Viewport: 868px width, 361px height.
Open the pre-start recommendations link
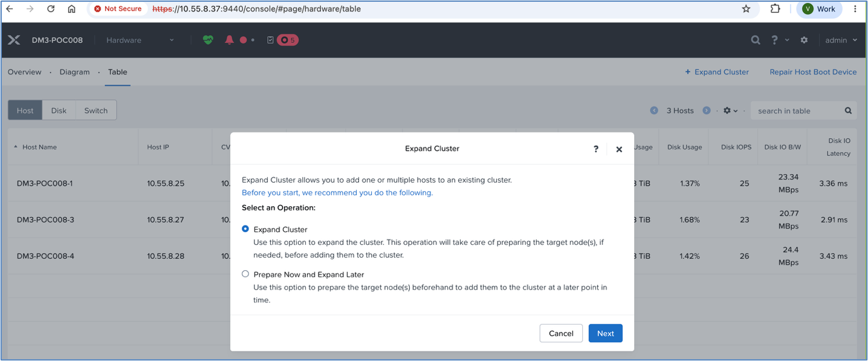[x=337, y=193]
